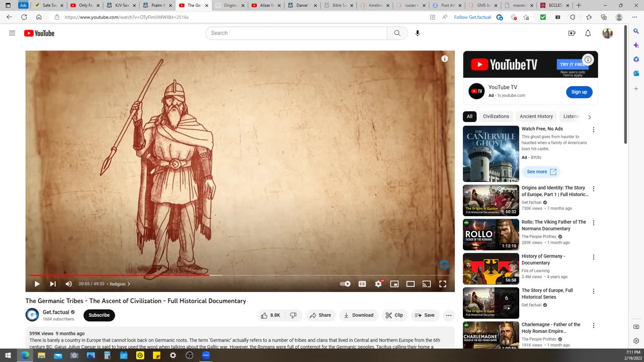Open options for Watch Free No Ads

[594, 130]
